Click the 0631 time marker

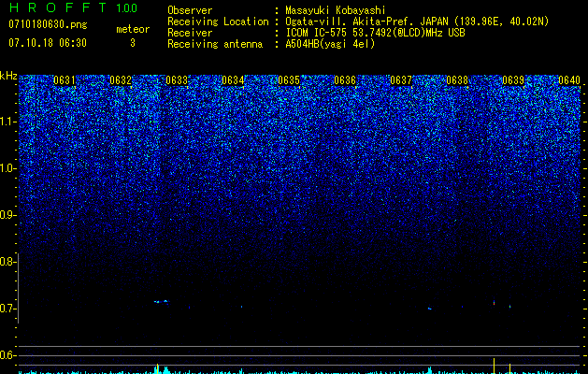(65, 80)
